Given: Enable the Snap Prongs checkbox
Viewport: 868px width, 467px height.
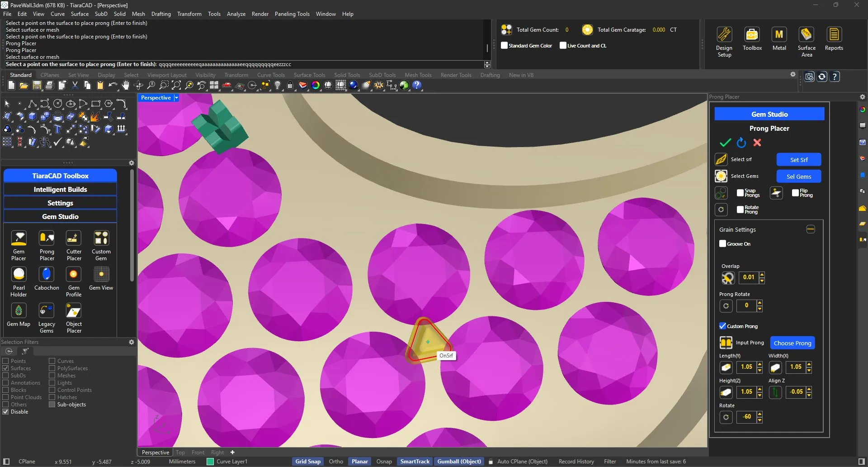Looking at the screenshot, I should tap(740, 193).
